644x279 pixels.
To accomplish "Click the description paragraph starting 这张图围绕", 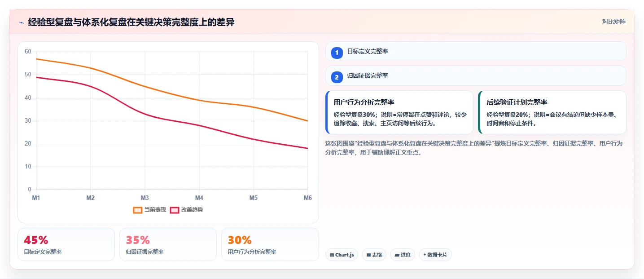I will point(473,148).
